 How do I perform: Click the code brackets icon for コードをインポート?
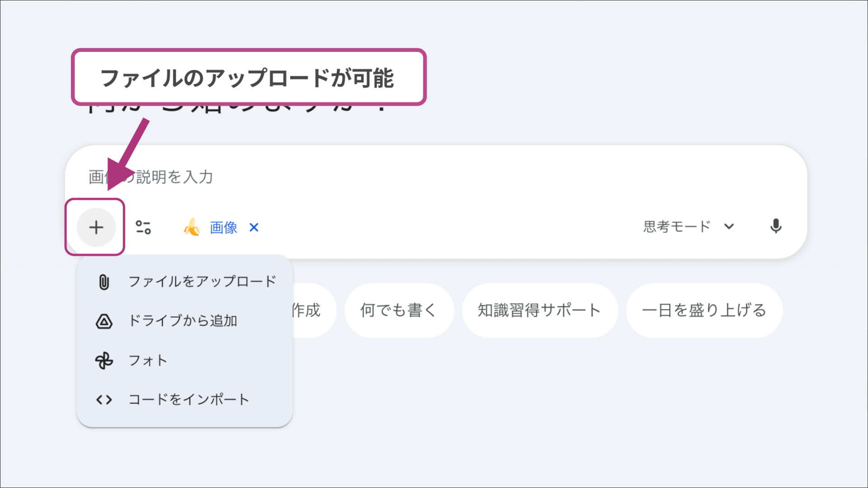point(104,399)
